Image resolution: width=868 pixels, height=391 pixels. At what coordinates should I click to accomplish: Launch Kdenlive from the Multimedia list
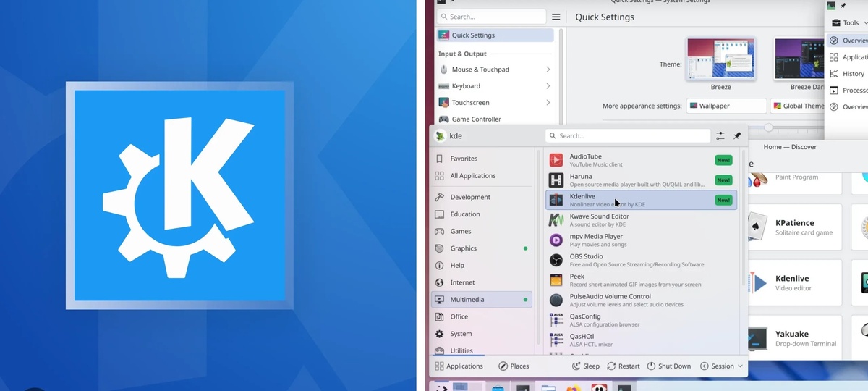tap(641, 200)
